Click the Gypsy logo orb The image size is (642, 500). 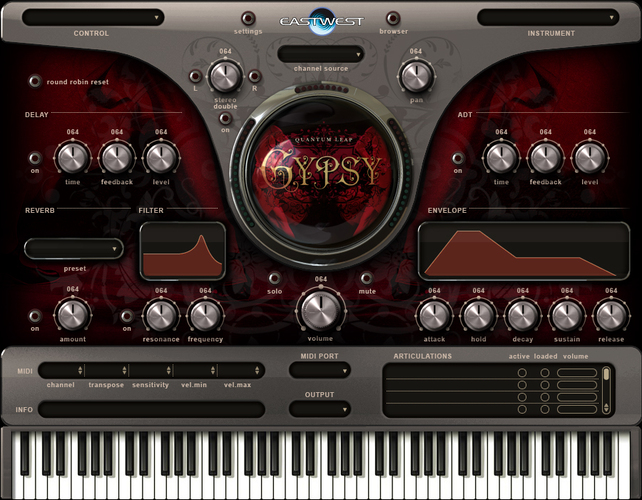(x=321, y=167)
